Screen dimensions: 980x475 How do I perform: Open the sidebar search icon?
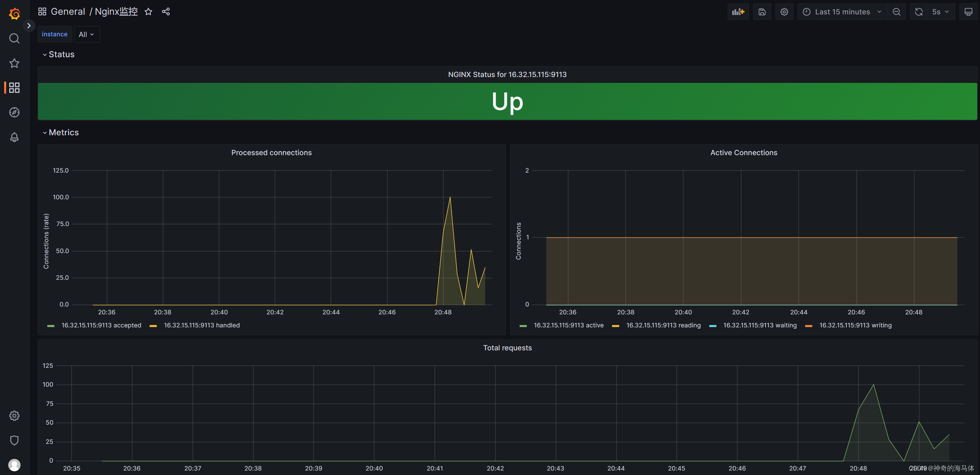(x=14, y=38)
